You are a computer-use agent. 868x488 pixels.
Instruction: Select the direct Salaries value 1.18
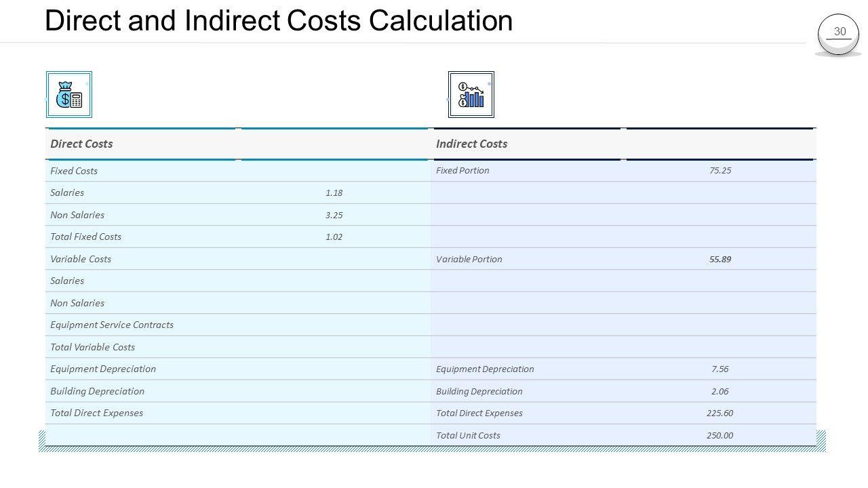pos(334,192)
